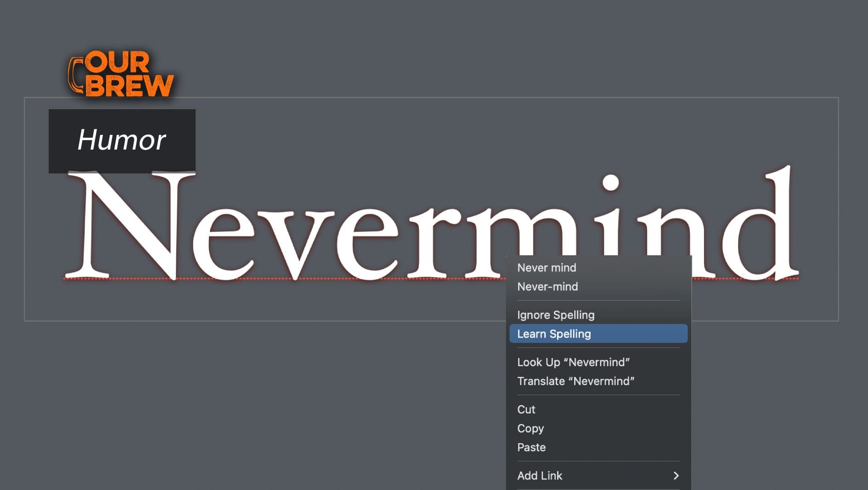Screen dimensions: 868x490
Task: Paste clipboard contents from the menu
Action: point(531,447)
